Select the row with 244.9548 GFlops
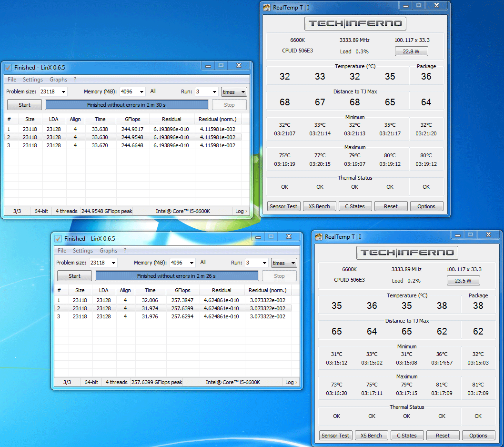 (123, 137)
